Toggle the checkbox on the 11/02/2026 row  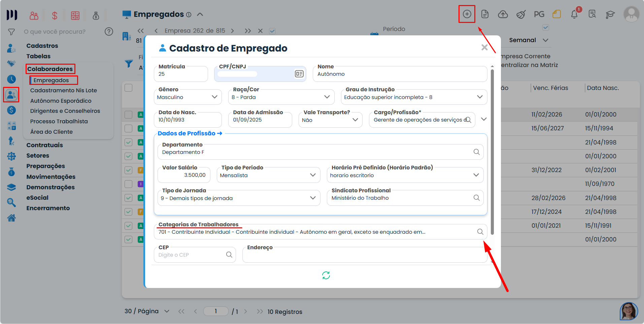pos(128,115)
